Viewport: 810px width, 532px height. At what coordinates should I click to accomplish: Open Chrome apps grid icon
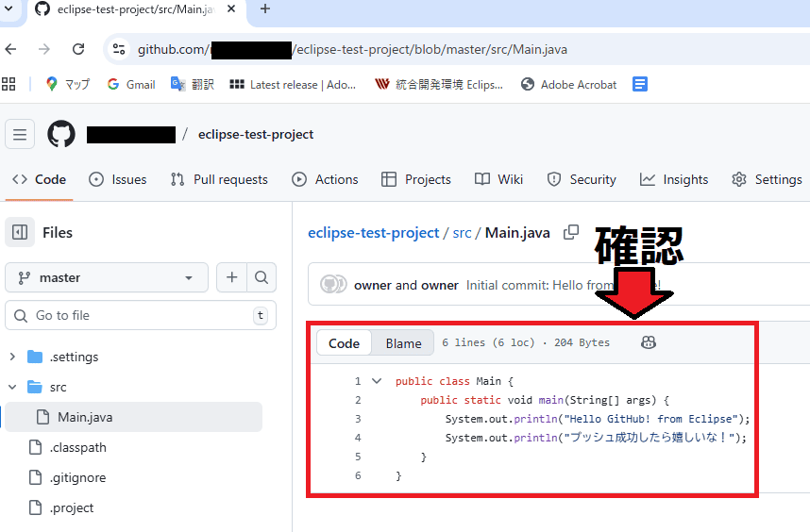click(x=9, y=84)
